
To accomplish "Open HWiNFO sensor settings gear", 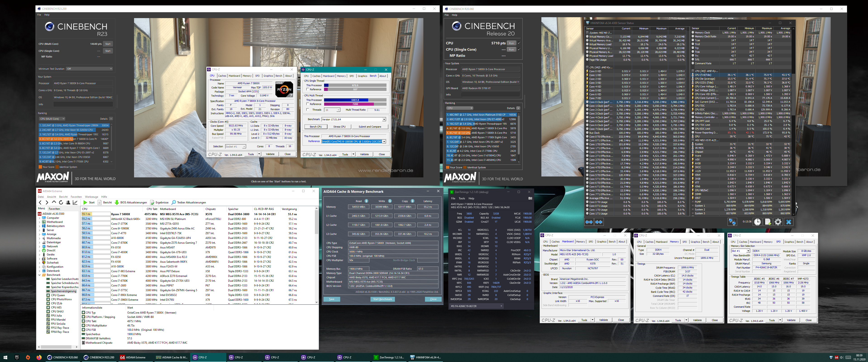I will coord(778,222).
